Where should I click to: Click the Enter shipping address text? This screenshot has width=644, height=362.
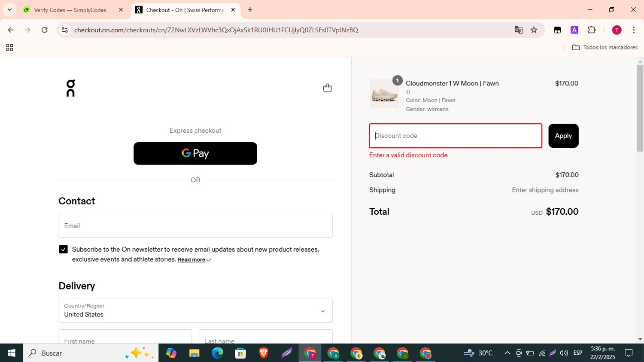545,190
